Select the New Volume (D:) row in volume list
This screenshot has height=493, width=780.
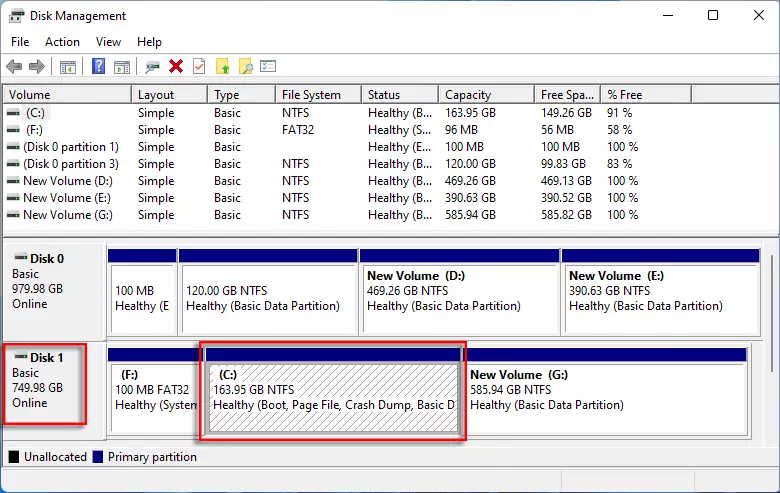[67, 181]
